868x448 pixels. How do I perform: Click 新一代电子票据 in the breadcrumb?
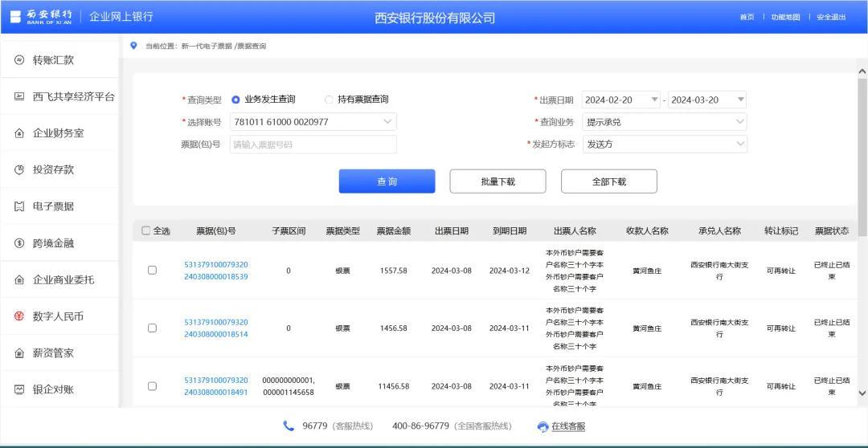point(207,46)
